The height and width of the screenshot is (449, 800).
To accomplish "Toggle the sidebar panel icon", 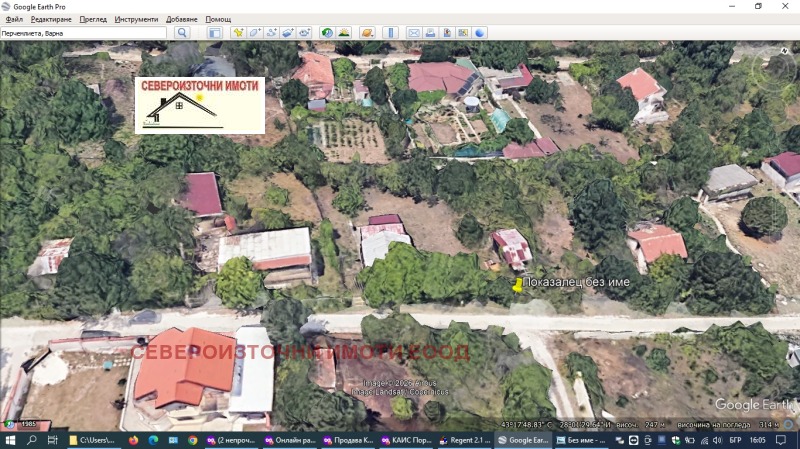I will 215,33.
